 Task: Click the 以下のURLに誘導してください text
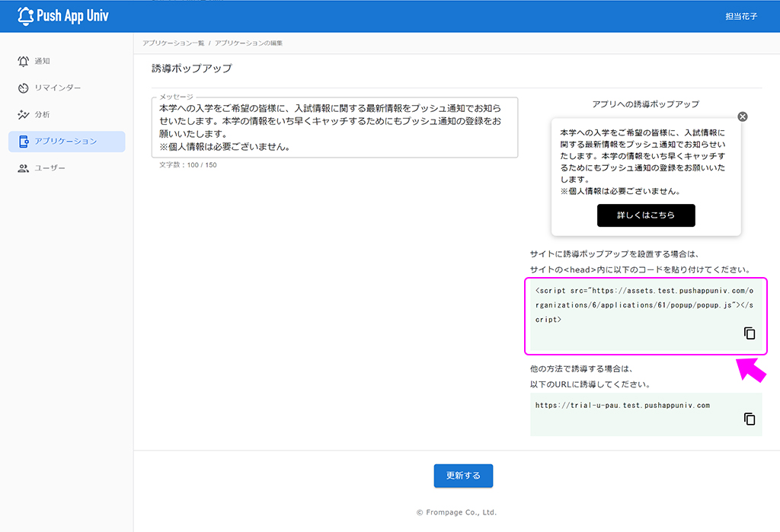(x=590, y=384)
